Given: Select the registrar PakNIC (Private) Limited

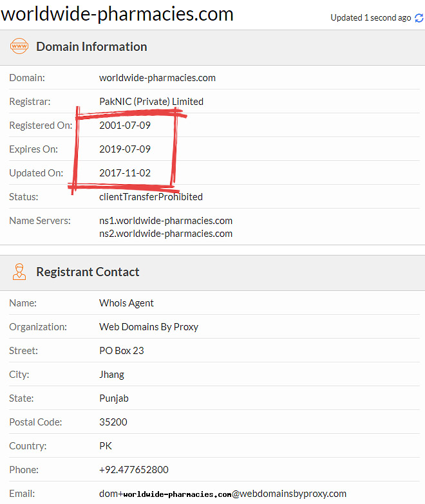Looking at the screenshot, I should click(151, 102).
